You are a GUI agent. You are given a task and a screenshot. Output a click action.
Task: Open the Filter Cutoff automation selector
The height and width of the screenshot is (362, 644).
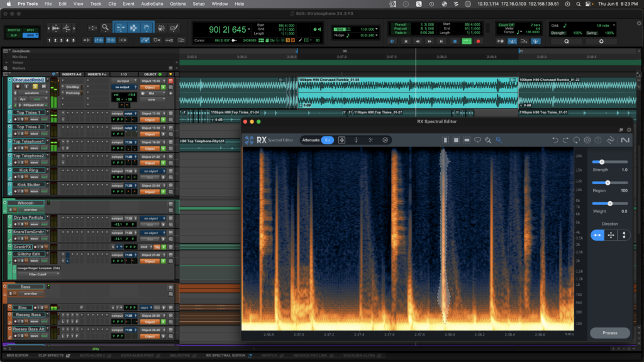point(38,274)
